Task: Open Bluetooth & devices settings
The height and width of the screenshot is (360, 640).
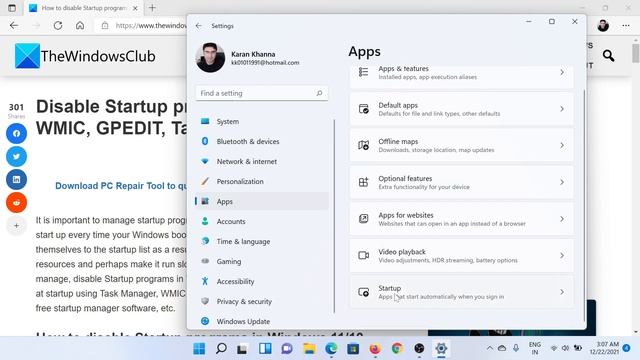Action: point(261,141)
